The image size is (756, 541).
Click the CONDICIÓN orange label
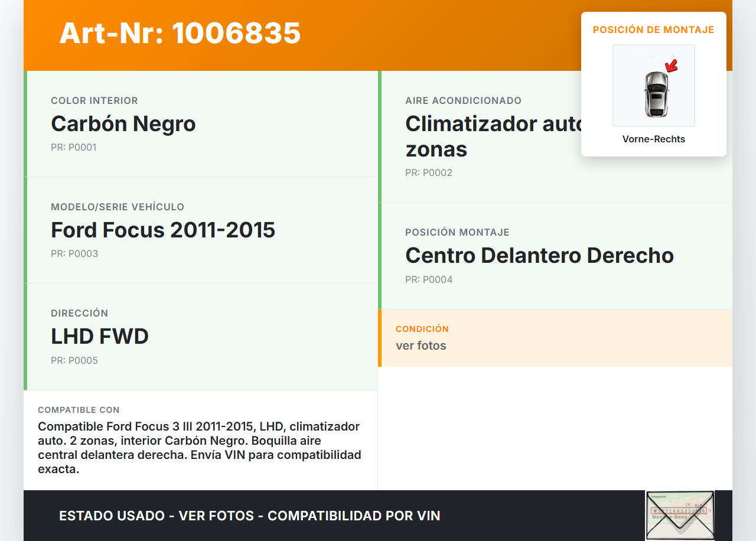click(x=422, y=329)
